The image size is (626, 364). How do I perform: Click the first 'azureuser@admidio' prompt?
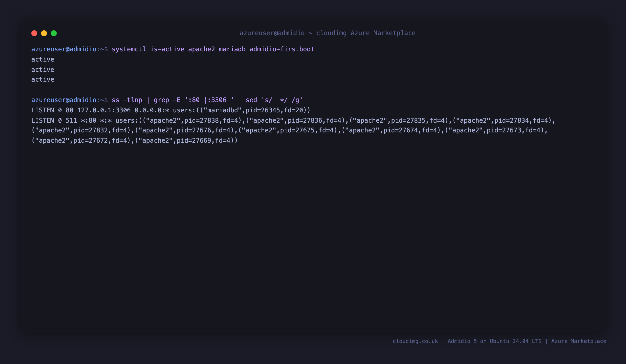point(64,49)
